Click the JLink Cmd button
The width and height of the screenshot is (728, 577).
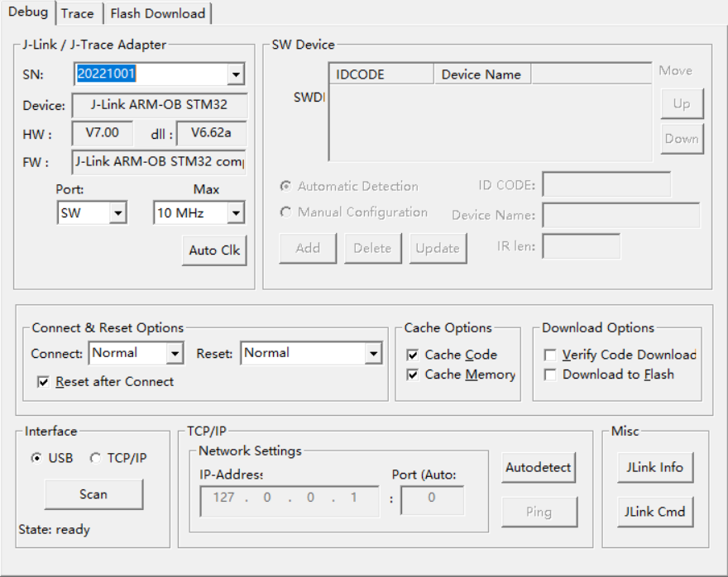pos(655,512)
